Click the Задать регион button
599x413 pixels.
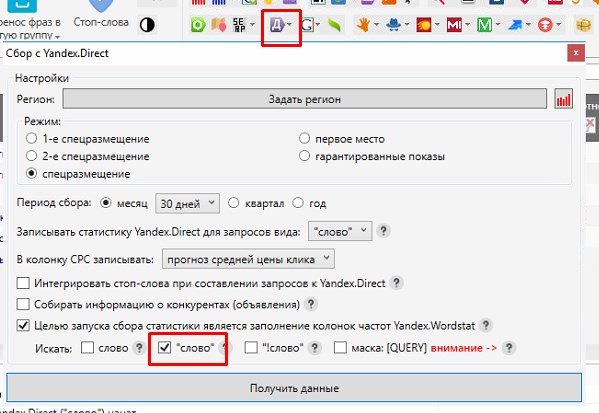[x=304, y=99]
